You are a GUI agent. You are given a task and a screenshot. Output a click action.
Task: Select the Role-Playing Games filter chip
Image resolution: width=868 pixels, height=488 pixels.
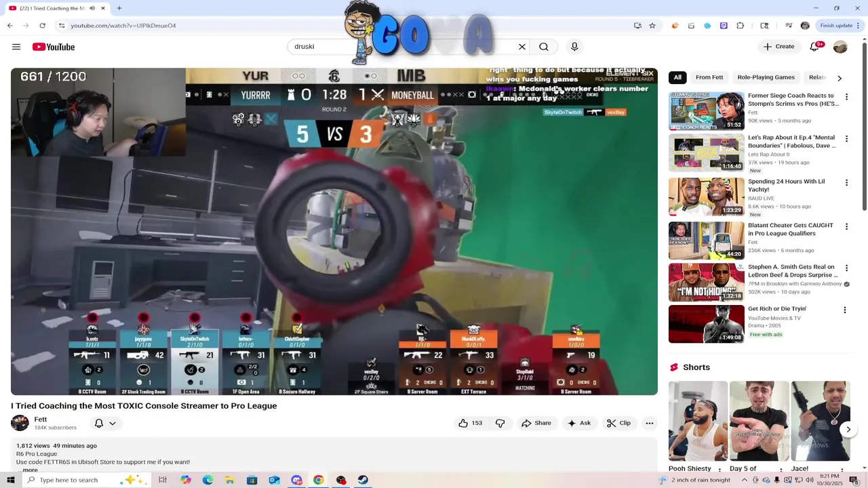[x=766, y=77]
